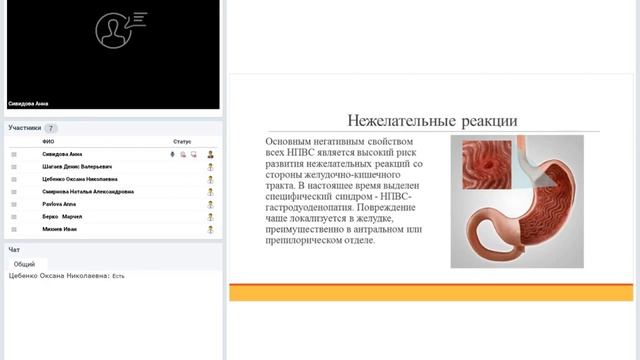Select participant Берко Марчел
The height and width of the screenshot is (360, 640).
coord(62,217)
